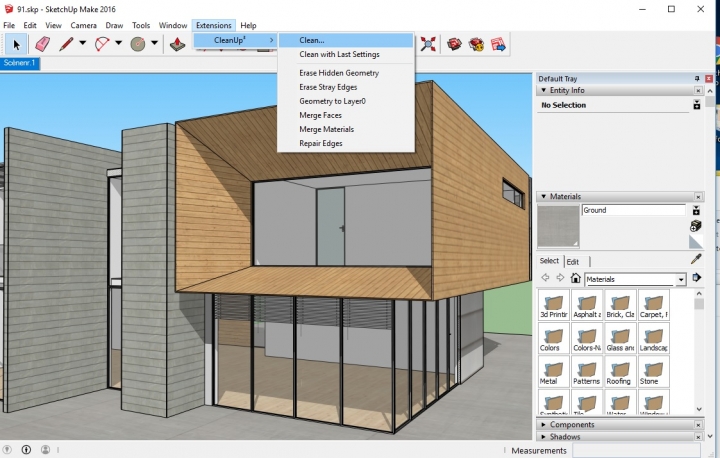Choose Clean... from the submenu
This screenshot has height=458, width=720.
[x=346, y=40]
